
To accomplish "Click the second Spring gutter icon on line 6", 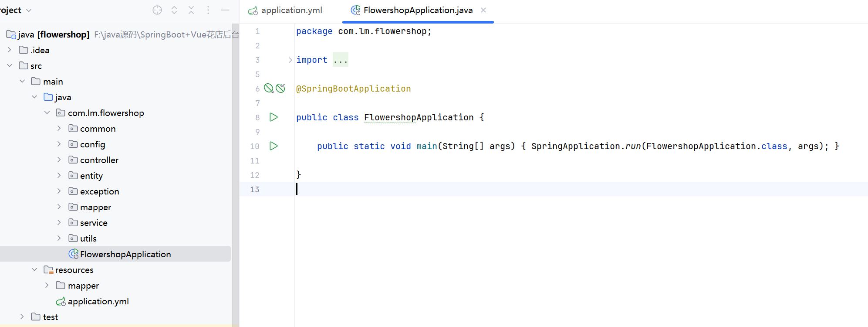I will tap(280, 88).
